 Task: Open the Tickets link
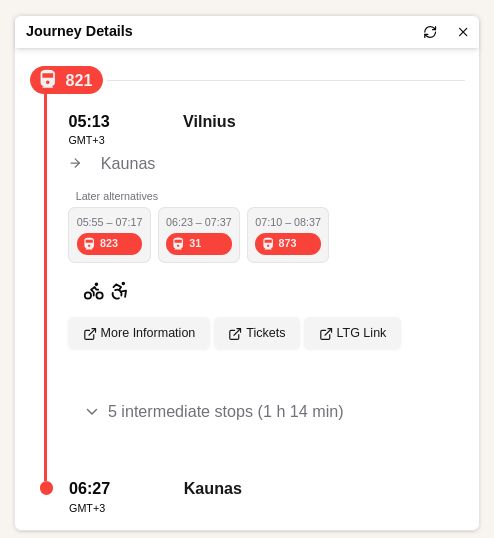257,333
